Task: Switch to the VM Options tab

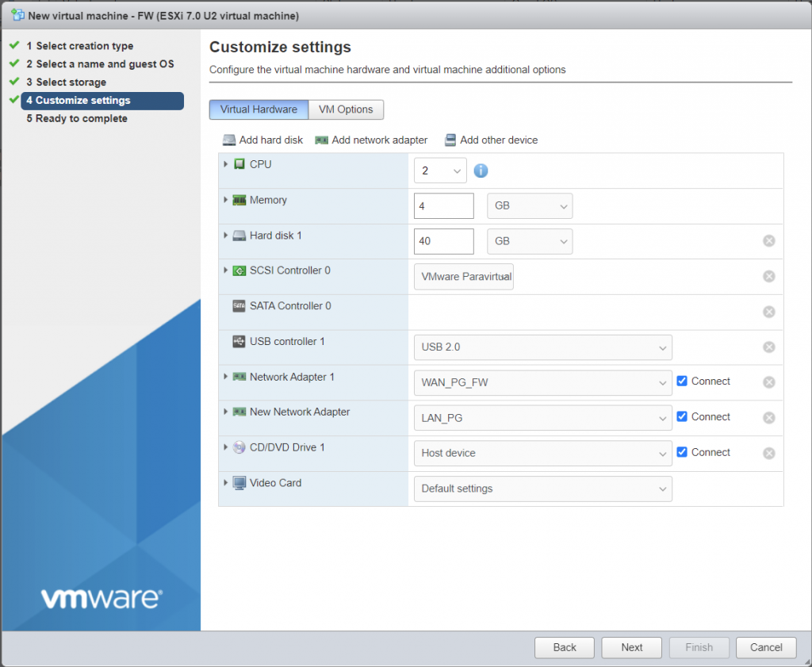Action: [346, 109]
